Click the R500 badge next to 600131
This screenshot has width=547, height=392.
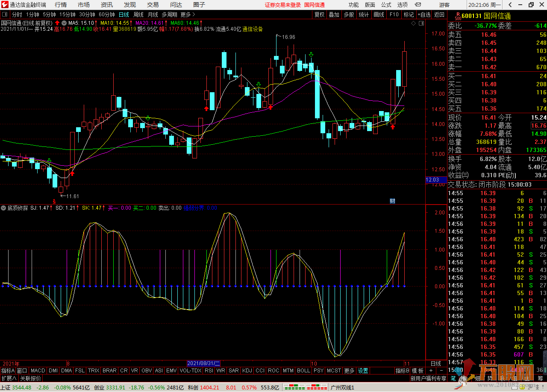458,16
